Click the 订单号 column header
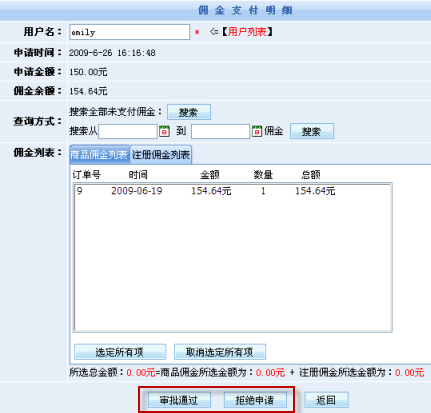The height and width of the screenshot is (413, 431). [x=87, y=175]
